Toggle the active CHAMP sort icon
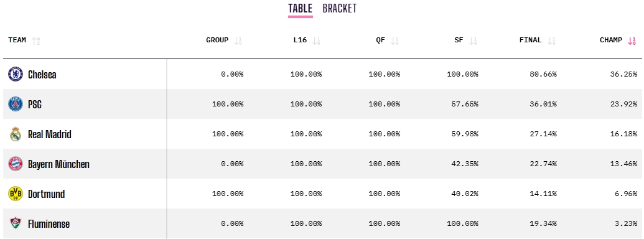 coord(632,40)
